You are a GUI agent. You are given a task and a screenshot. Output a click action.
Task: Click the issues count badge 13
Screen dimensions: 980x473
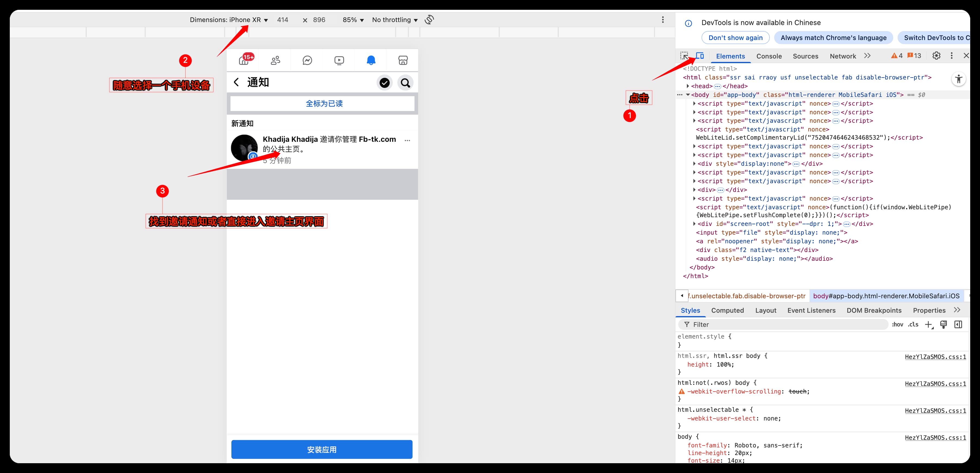[914, 56]
